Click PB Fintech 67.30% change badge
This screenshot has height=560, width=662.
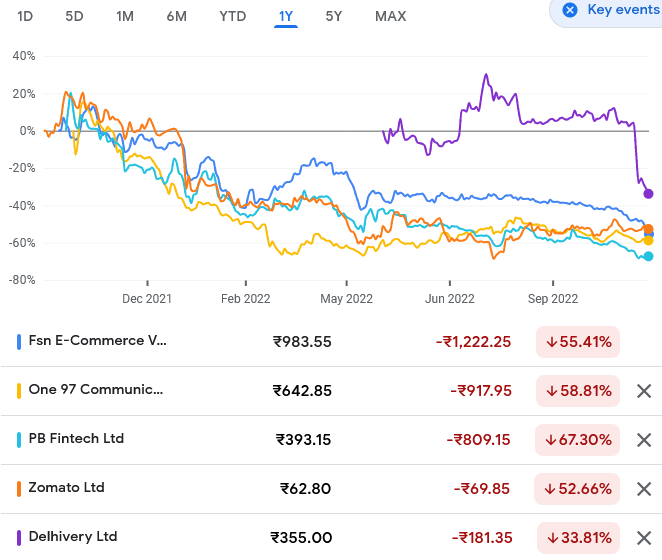[x=578, y=440]
